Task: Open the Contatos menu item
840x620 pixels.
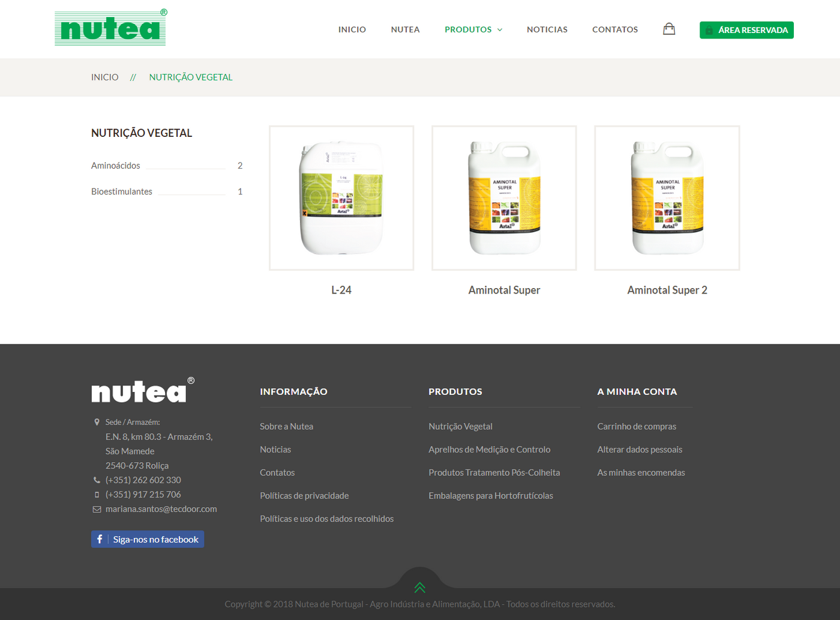Action: pyautogui.click(x=615, y=29)
